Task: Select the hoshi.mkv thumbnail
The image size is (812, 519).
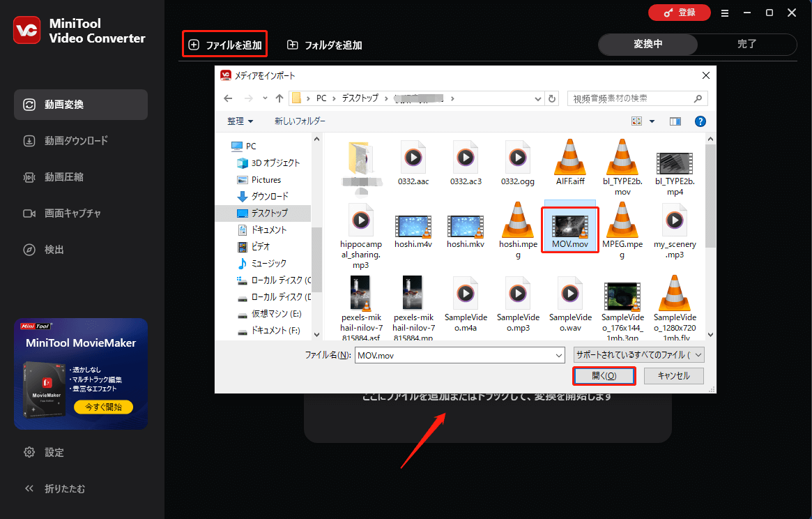Action: [x=466, y=227]
